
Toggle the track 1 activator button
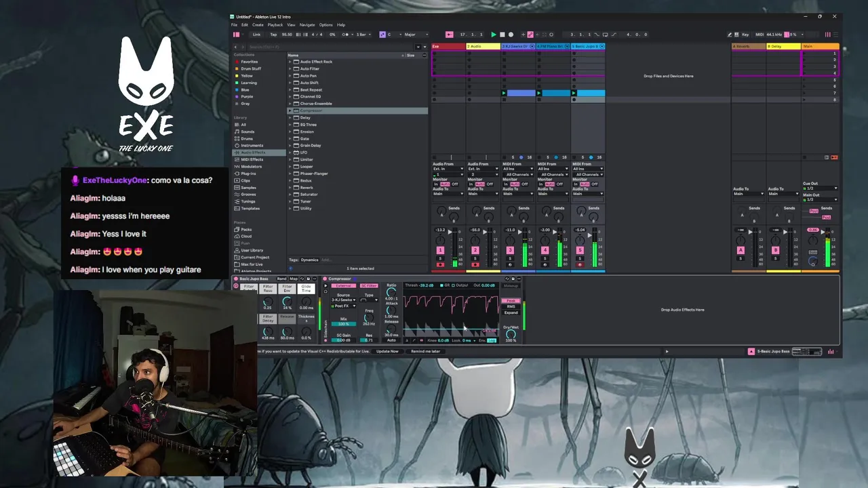[x=440, y=250]
